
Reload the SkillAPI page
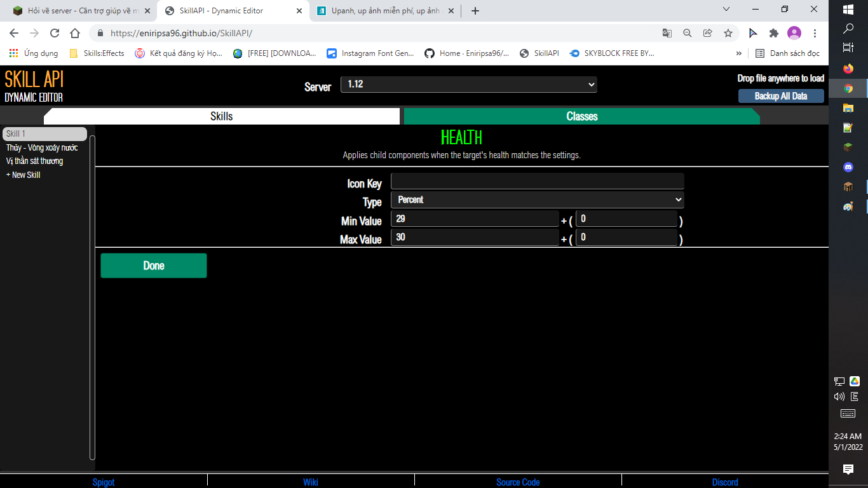[55, 33]
